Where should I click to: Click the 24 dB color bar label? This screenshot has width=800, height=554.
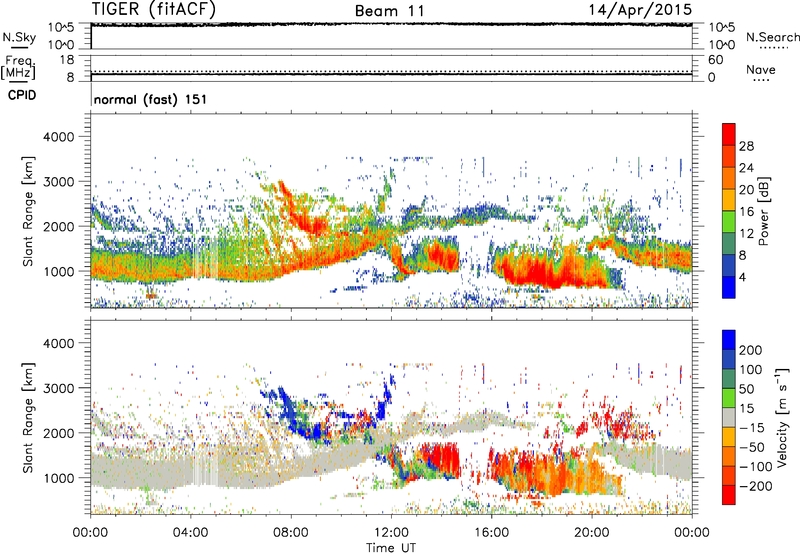pyautogui.click(x=746, y=168)
